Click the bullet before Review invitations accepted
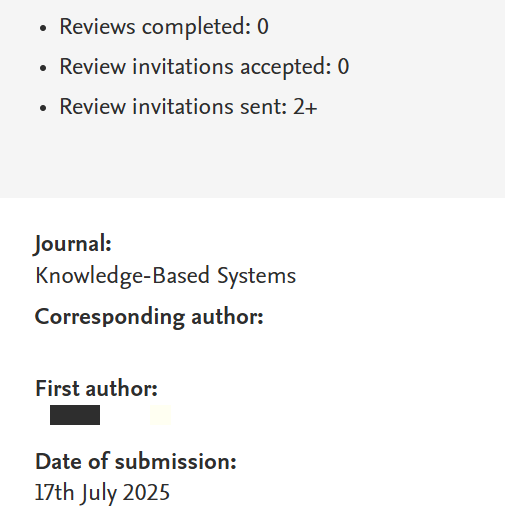 pos(43,68)
